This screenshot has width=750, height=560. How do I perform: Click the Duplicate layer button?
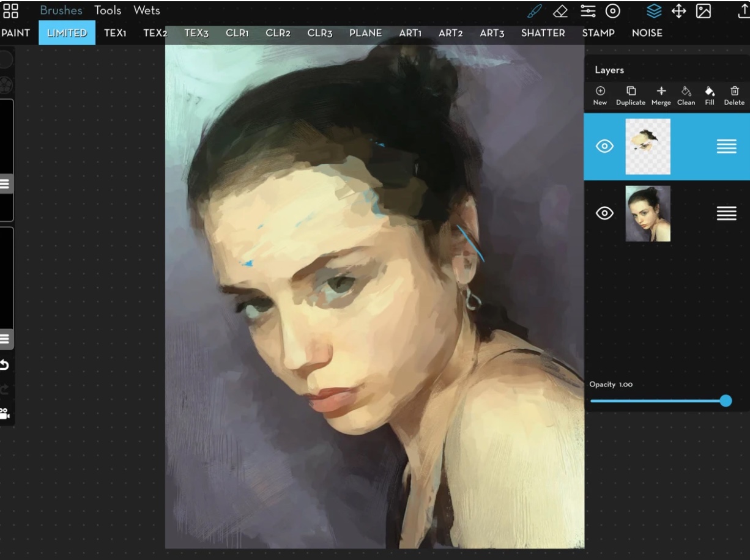pos(631,95)
